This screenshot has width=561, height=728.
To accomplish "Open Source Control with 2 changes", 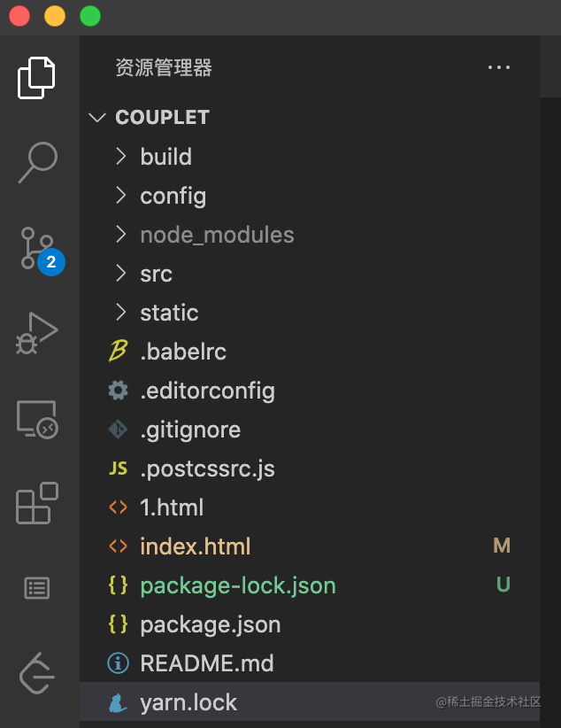I will tap(37, 248).
